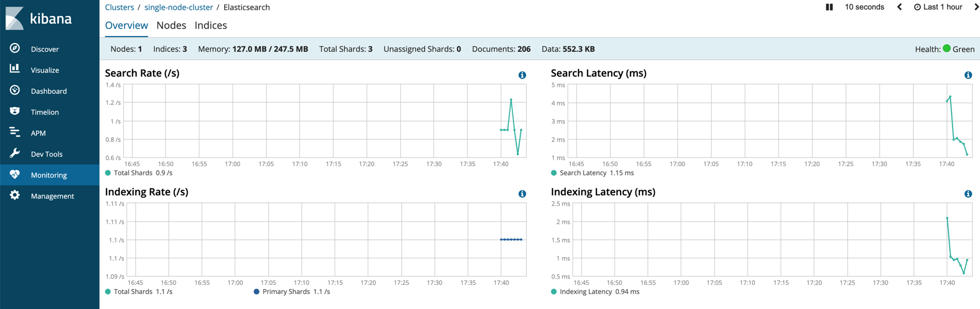Follow the Clusters breadcrumb link
Viewport: 980px width, 309px height.
pyautogui.click(x=119, y=7)
